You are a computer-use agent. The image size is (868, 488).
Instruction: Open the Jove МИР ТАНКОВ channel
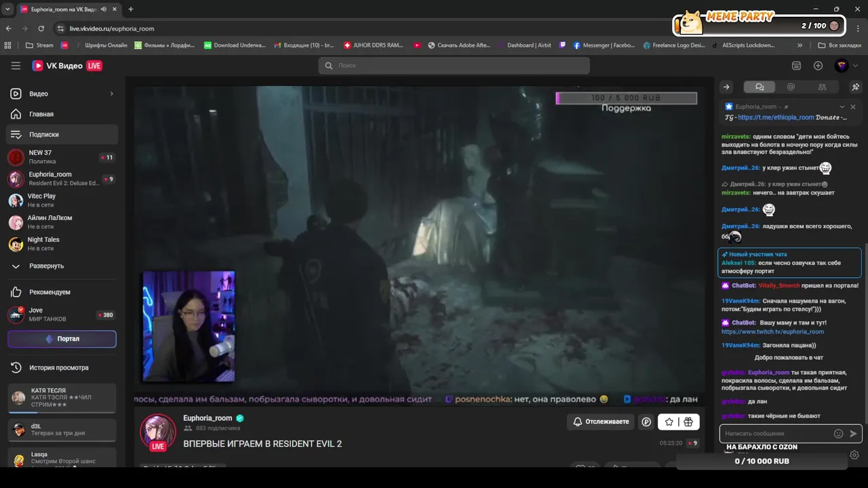pyautogui.click(x=62, y=314)
